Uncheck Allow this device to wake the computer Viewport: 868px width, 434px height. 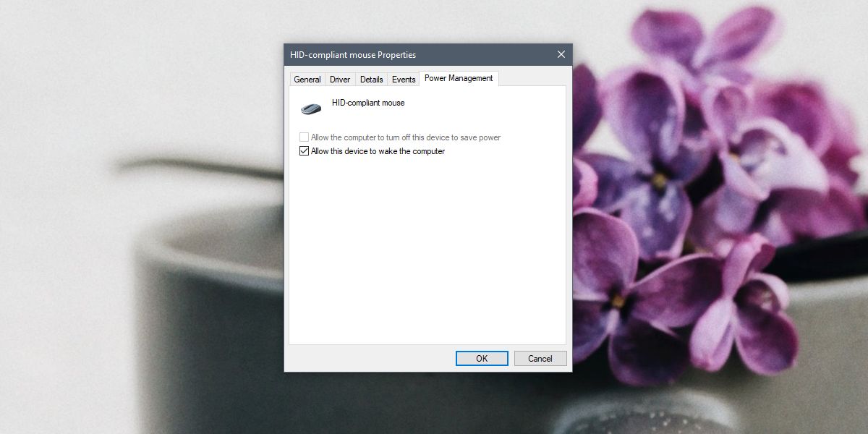tap(304, 151)
